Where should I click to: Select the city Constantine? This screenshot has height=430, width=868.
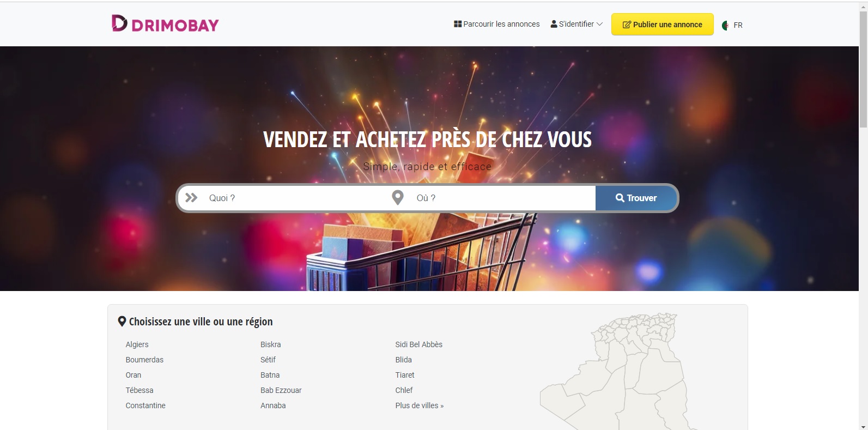145,405
